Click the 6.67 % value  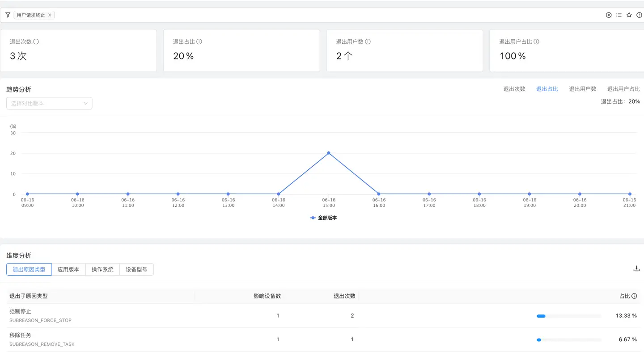tap(628, 339)
